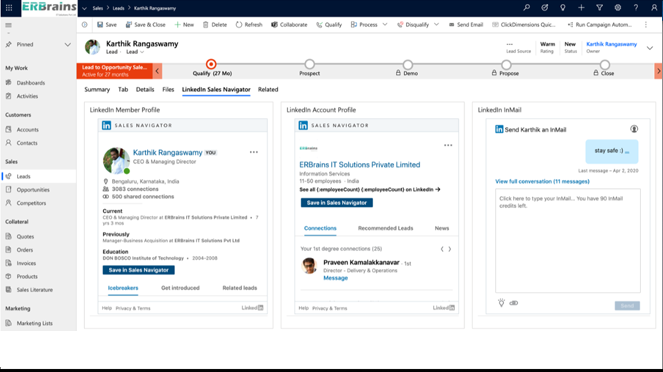Screen dimensions: 663x372
Task: Switch to Get introduced tab
Action: tap(180, 288)
